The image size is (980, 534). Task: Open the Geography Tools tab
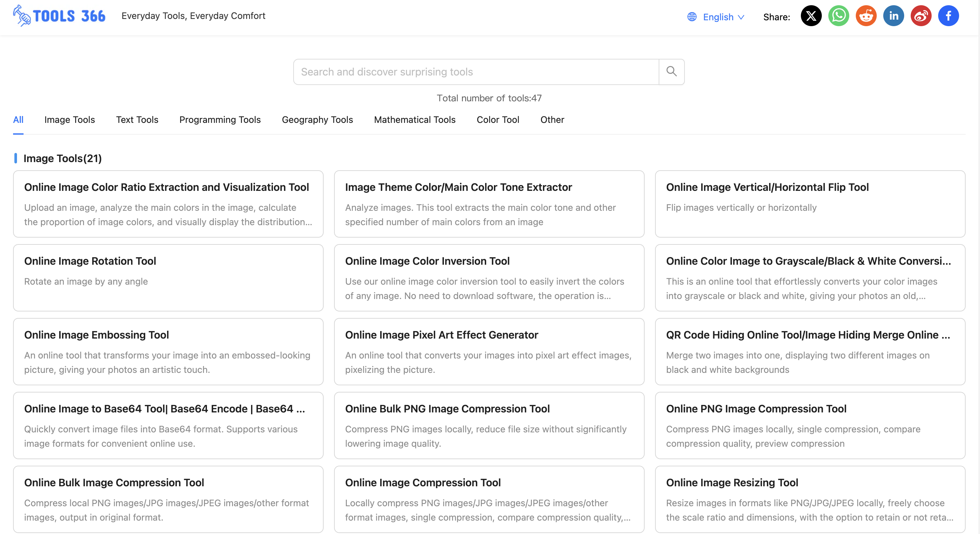tap(317, 119)
